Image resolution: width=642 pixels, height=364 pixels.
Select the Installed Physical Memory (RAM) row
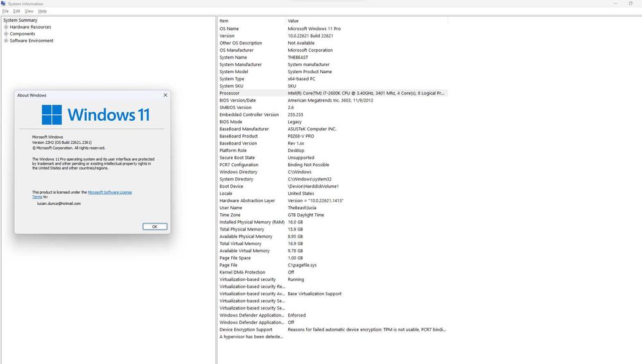[x=333, y=222]
